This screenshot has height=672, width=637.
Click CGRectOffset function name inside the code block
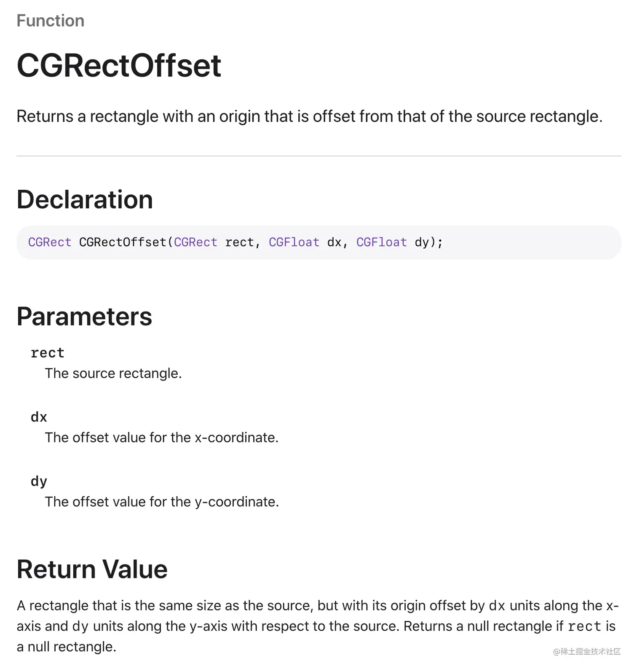coord(123,242)
